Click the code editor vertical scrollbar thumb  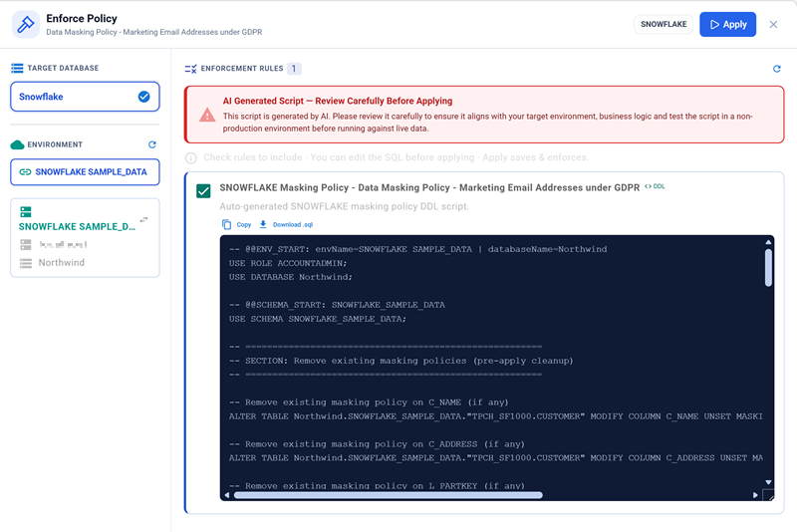click(768, 267)
